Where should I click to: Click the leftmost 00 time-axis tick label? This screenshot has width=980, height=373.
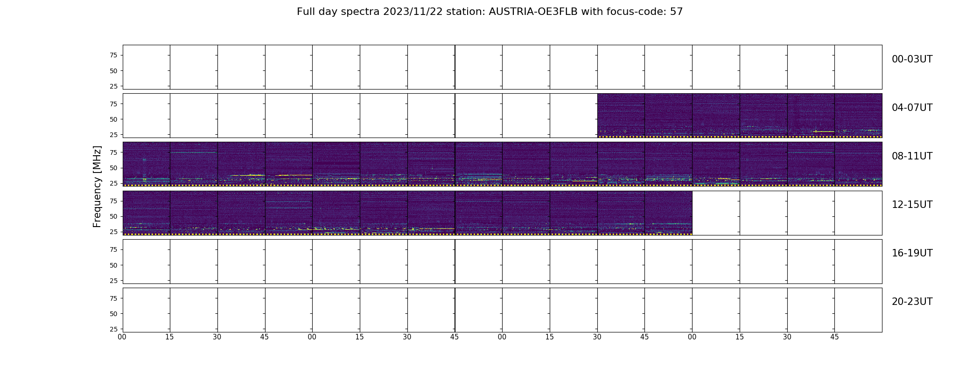pos(122,337)
